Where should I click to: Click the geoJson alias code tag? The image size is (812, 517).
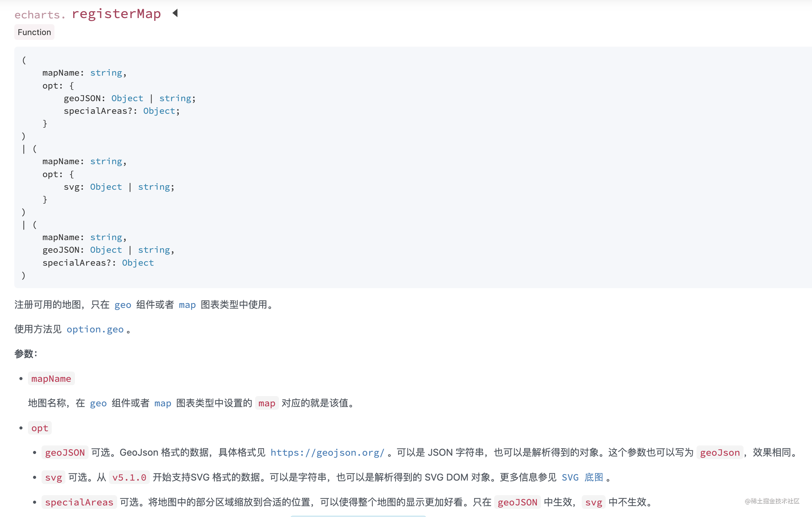click(x=719, y=453)
